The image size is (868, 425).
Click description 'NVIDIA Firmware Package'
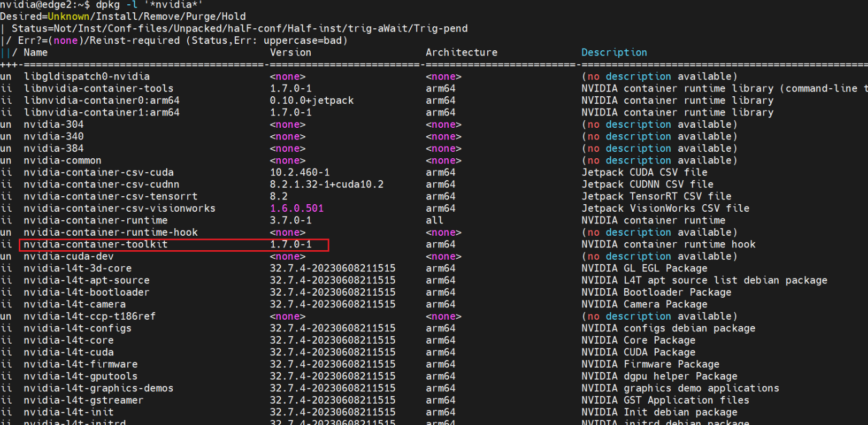(x=650, y=364)
